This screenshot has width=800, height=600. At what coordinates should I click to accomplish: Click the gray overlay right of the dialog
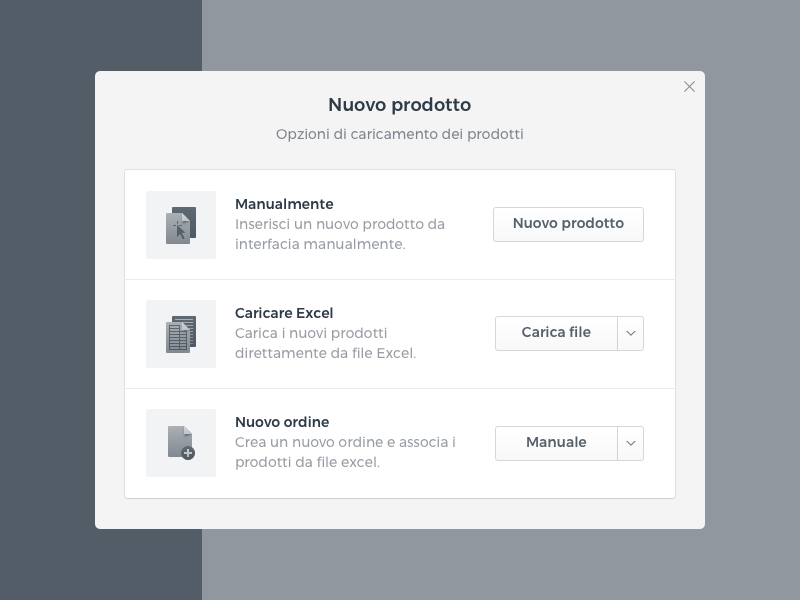[x=752, y=300]
